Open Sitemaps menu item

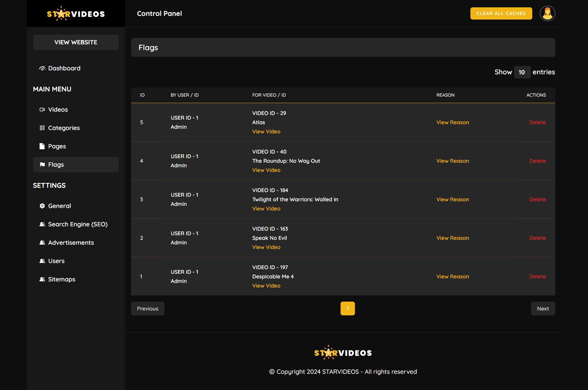(61, 279)
